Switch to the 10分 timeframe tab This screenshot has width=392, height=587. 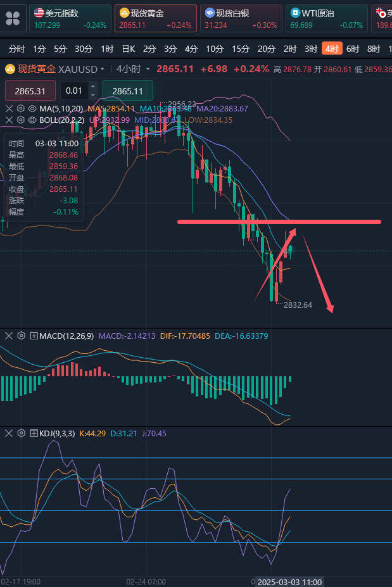(215, 49)
